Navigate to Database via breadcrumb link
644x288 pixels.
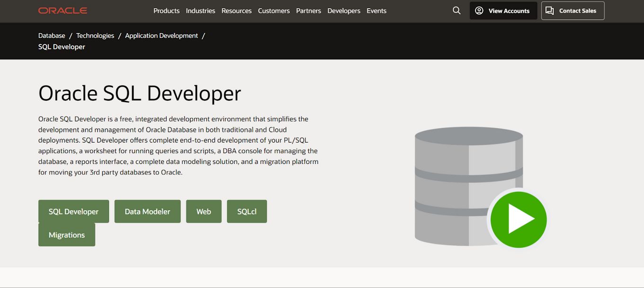(52, 35)
